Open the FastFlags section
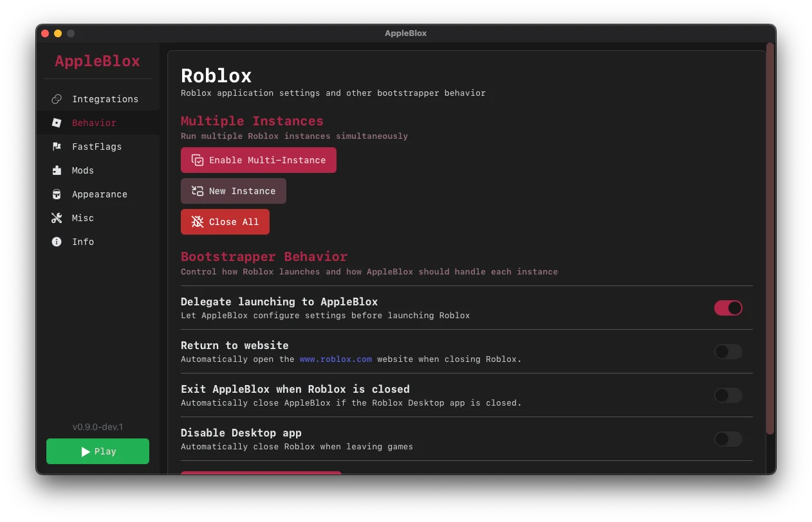812x522 pixels. click(x=97, y=147)
